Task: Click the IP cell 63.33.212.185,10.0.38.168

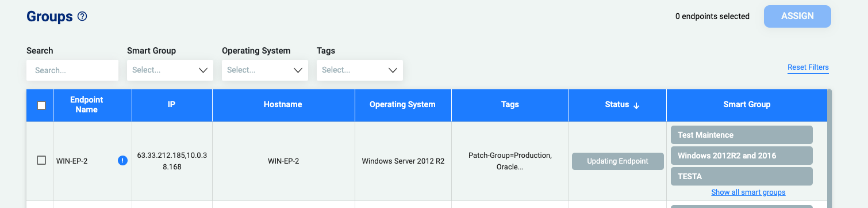Action: (x=172, y=161)
